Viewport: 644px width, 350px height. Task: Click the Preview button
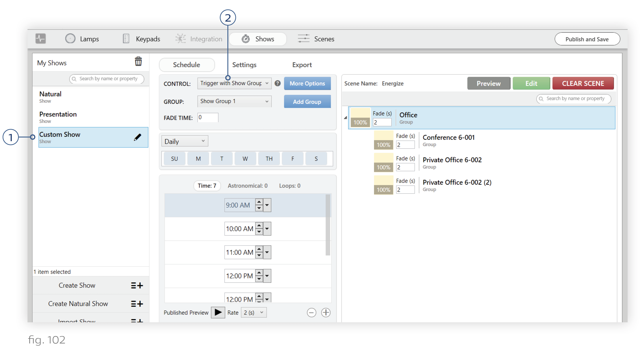click(488, 83)
